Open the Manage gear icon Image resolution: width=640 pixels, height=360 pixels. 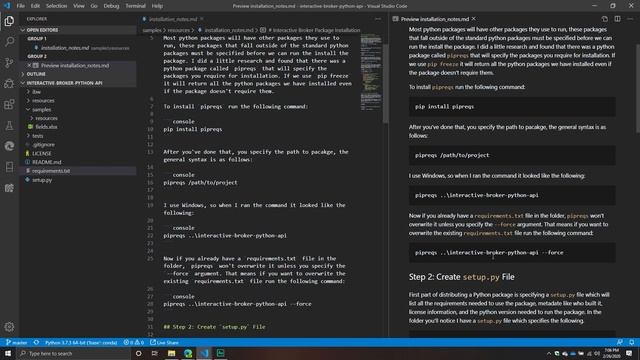click(9, 327)
